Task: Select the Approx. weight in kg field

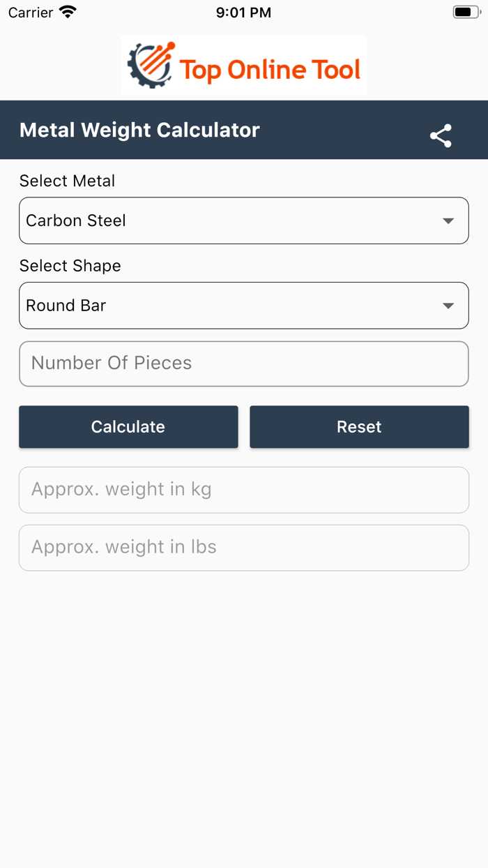Action: tap(243, 489)
